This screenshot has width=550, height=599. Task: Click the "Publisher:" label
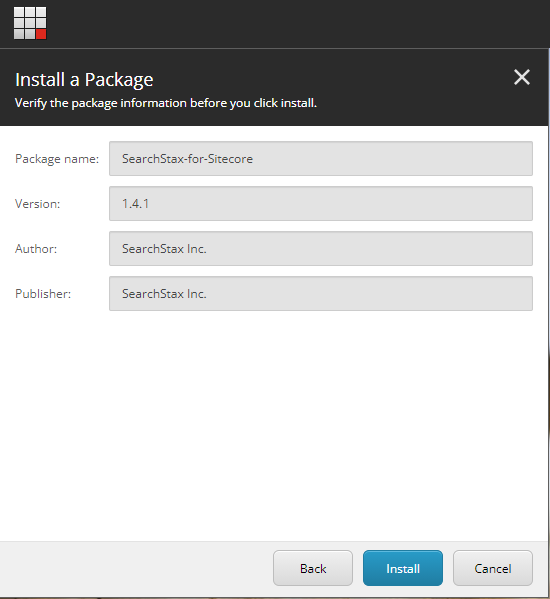(x=43, y=294)
